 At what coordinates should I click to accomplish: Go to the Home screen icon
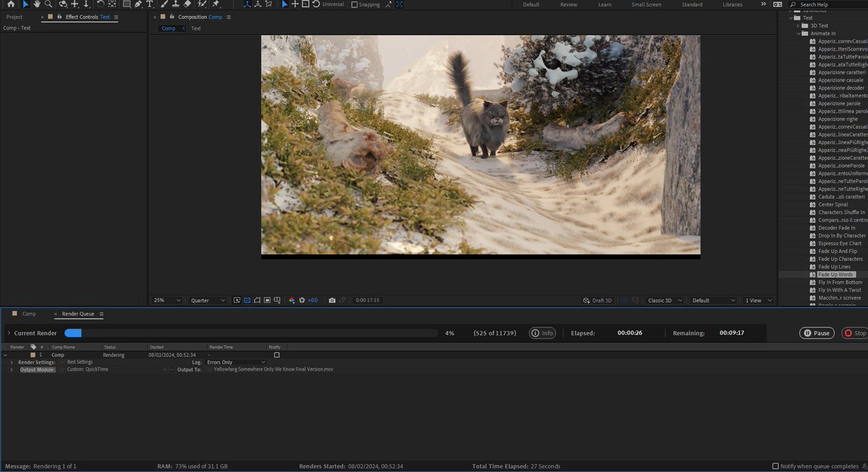pyautogui.click(x=11, y=4)
